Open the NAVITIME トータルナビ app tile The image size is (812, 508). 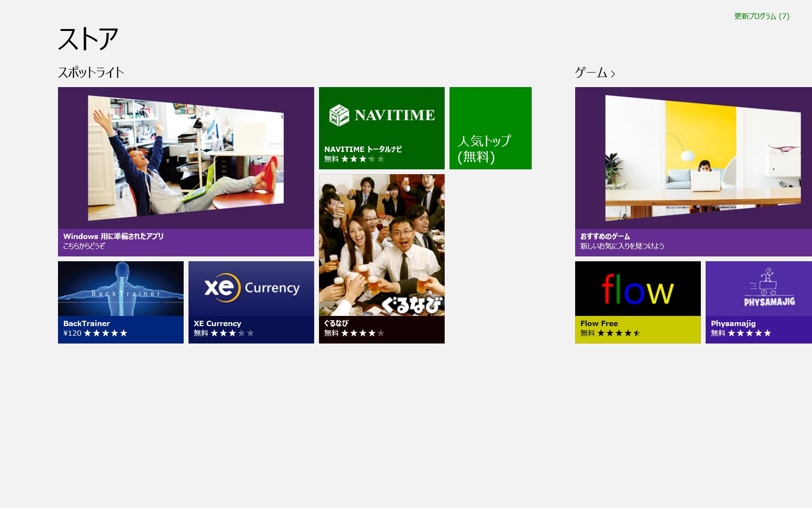pos(382,128)
